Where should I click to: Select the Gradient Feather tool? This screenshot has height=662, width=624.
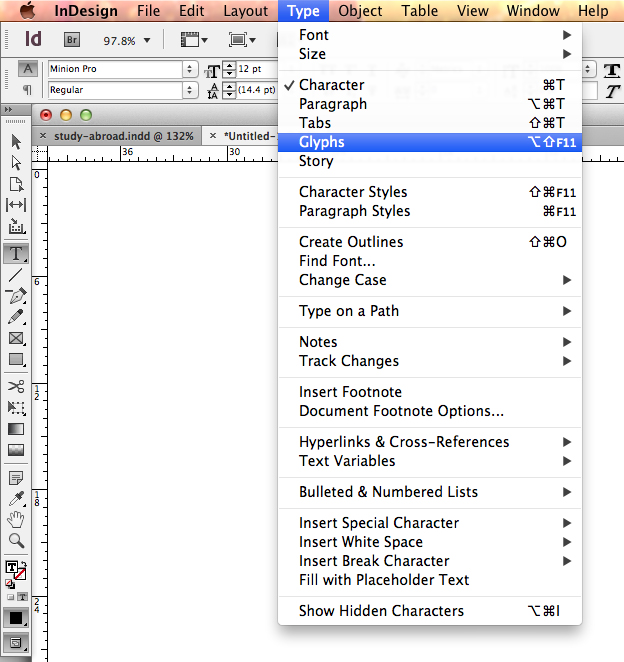pos(16,450)
